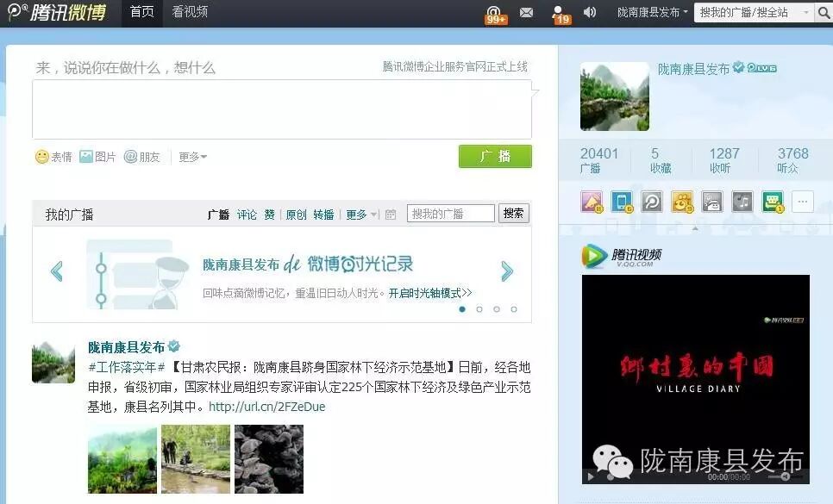The width and height of the screenshot is (833, 504).
Task: Click verified badge next to post author name
Action: click(x=173, y=347)
